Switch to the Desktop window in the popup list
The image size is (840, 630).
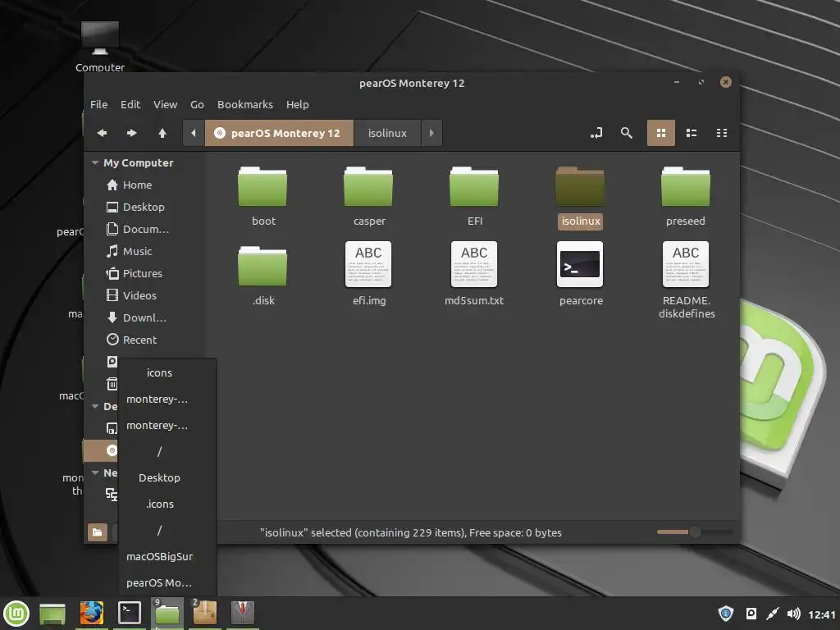[x=159, y=478]
